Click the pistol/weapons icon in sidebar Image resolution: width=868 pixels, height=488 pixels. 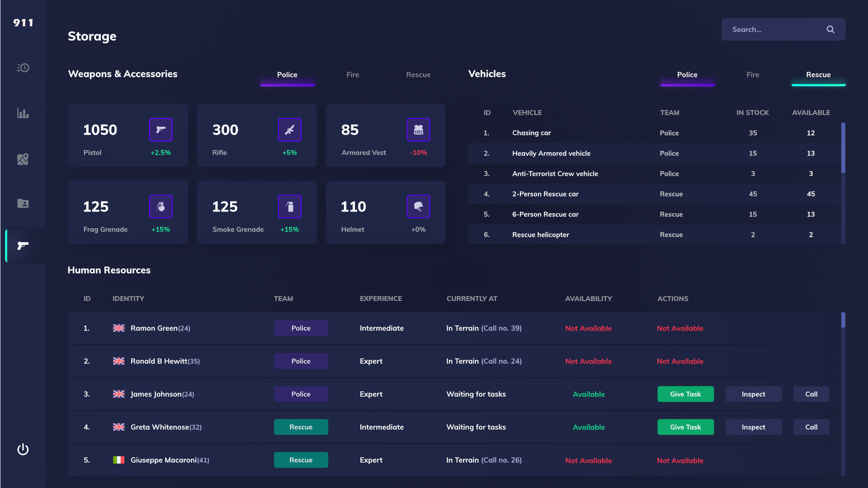point(23,245)
